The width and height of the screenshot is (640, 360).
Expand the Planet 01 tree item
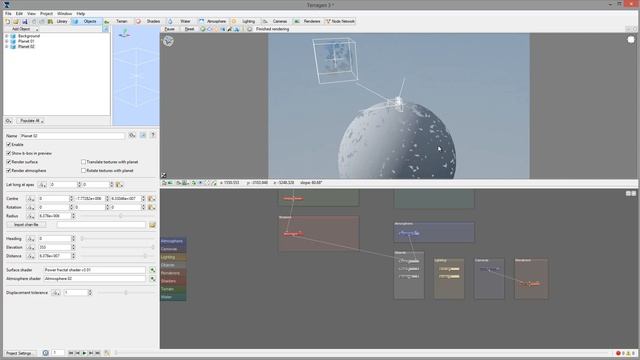tap(7, 41)
